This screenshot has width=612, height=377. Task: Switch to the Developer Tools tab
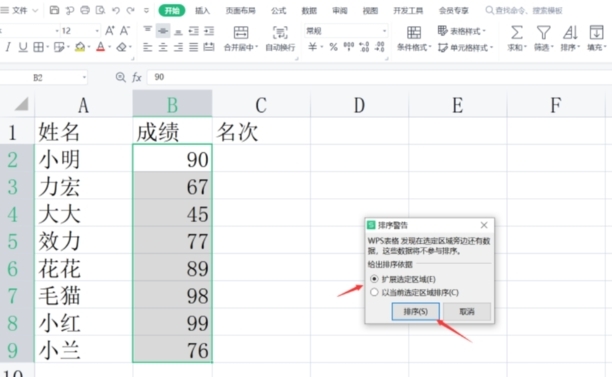coord(408,11)
